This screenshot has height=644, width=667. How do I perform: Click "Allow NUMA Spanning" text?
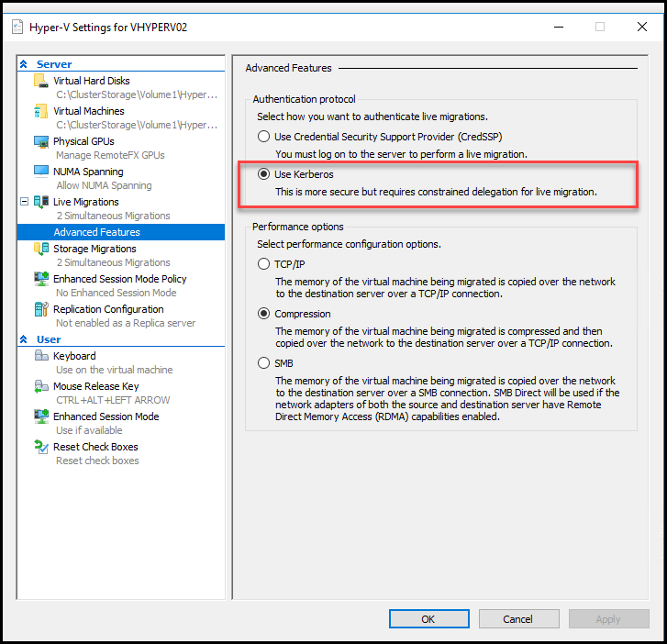click(105, 185)
